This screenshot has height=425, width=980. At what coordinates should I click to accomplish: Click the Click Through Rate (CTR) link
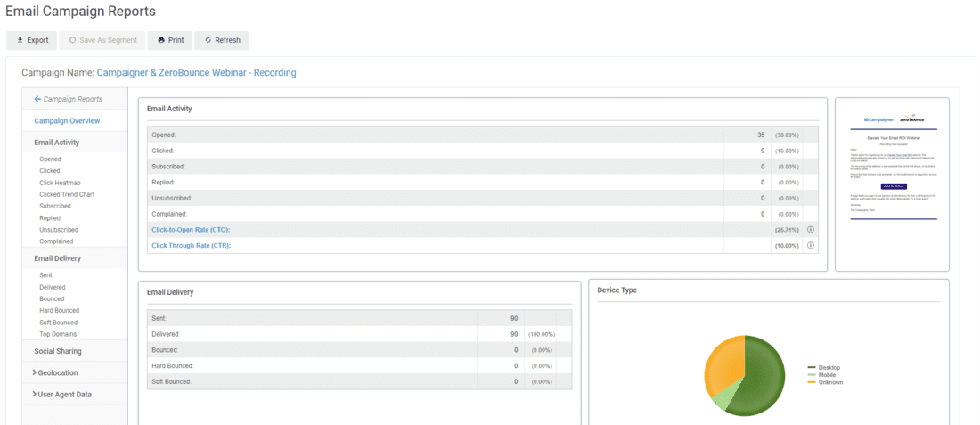tap(191, 245)
